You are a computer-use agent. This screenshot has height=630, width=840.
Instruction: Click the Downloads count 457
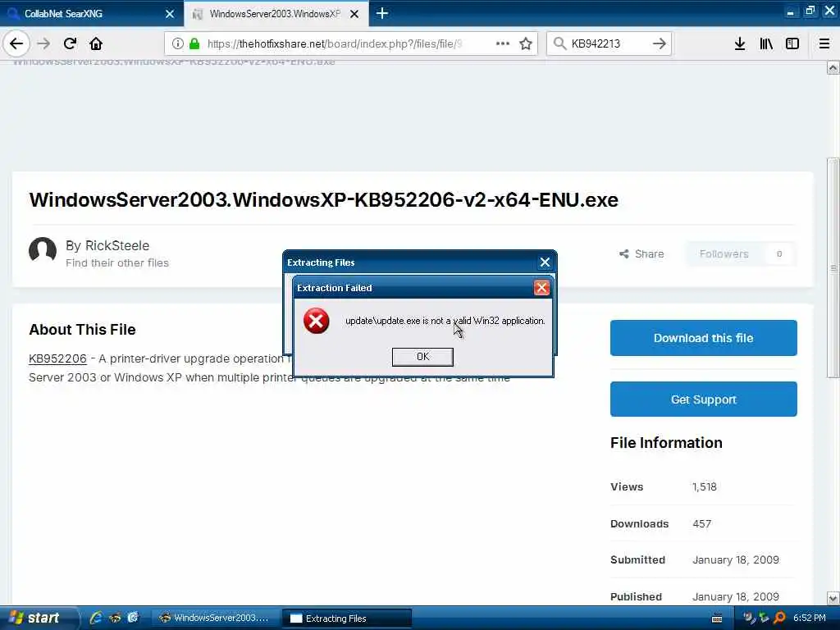coord(702,523)
